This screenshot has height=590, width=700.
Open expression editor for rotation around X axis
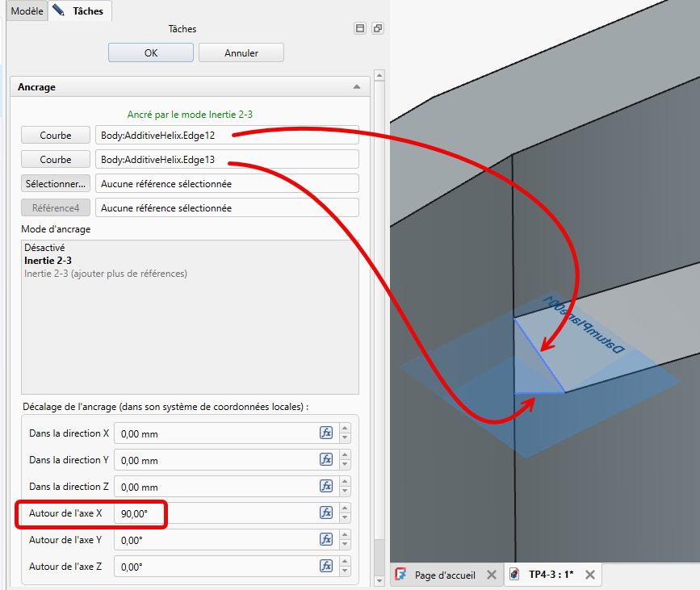click(x=326, y=513)
